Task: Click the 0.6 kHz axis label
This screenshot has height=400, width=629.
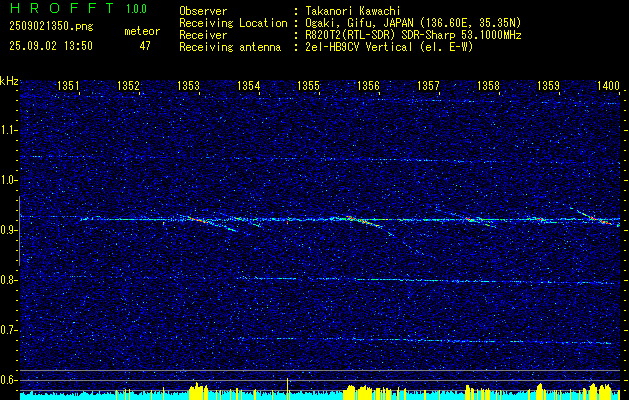Action: pyautogui.click(x=9, y=380)
